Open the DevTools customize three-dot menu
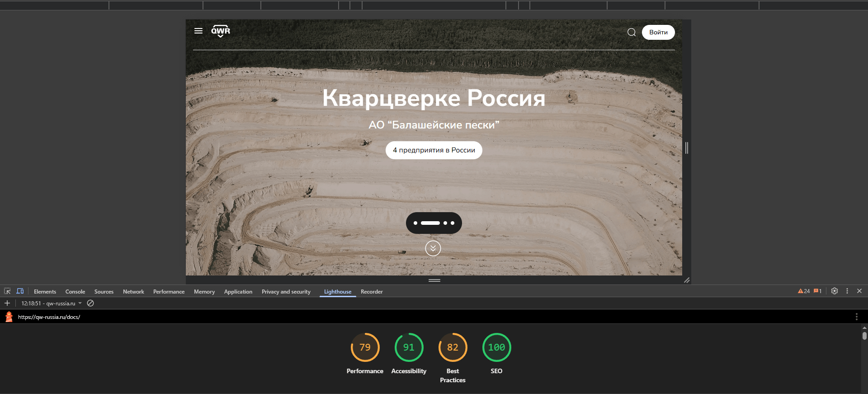Viewport: 868px width, 394px height. click(x=847, y=291)
